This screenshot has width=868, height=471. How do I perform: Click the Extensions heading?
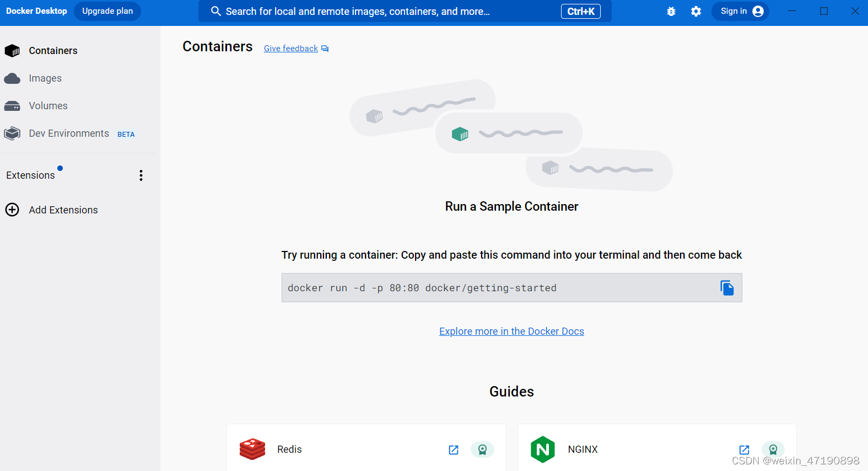click(30, 175)
